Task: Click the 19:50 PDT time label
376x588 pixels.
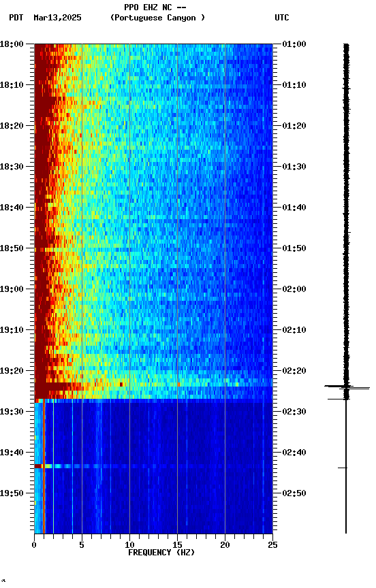Action: 12,493
